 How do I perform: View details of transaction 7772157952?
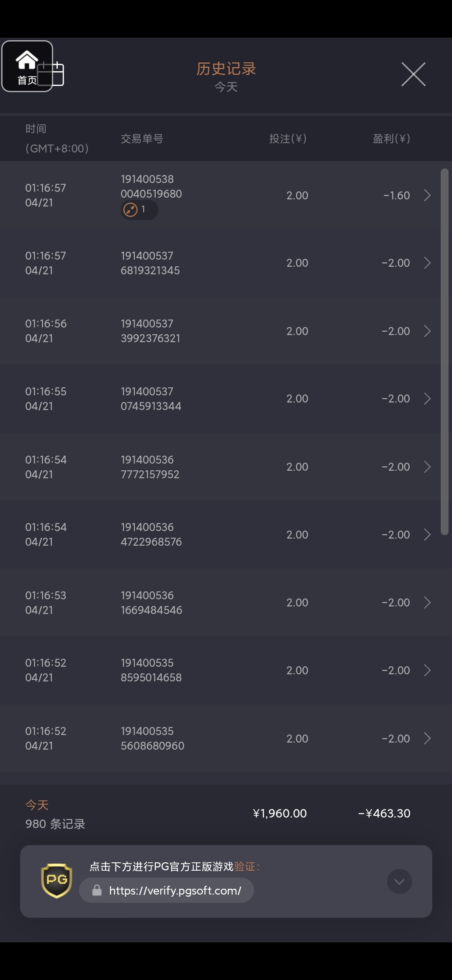[427, 467]
